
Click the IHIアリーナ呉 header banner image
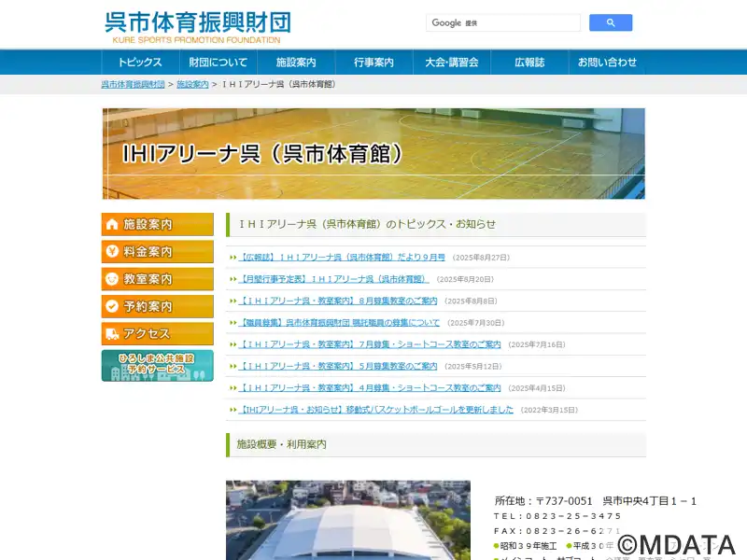coord(373,154)
